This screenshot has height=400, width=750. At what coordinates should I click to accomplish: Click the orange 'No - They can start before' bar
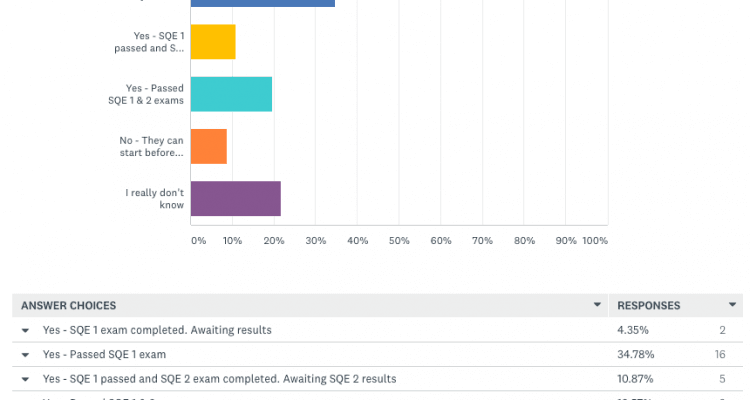(x=209, y=146)
